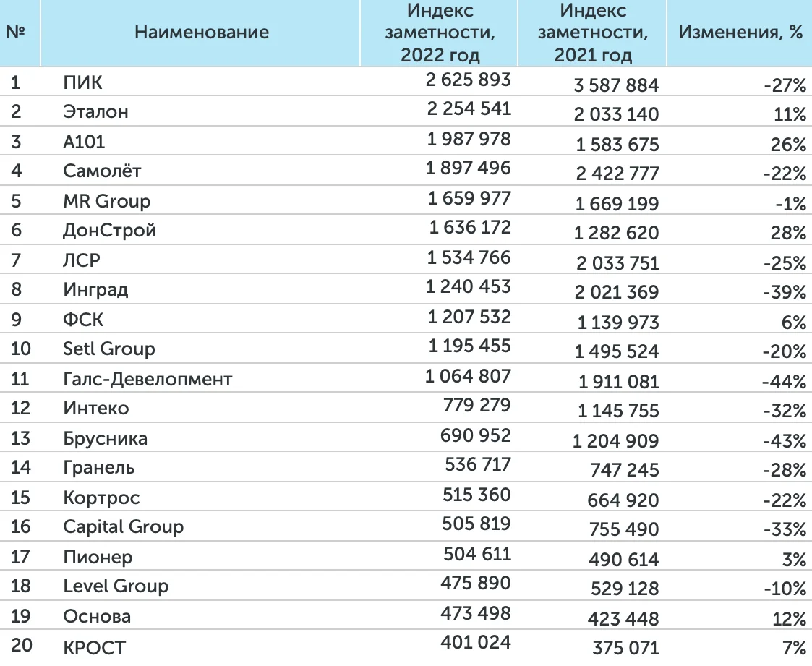The width and height of the screenshot is (812, 666).
Task: Select the № column header
Action: 17,33
